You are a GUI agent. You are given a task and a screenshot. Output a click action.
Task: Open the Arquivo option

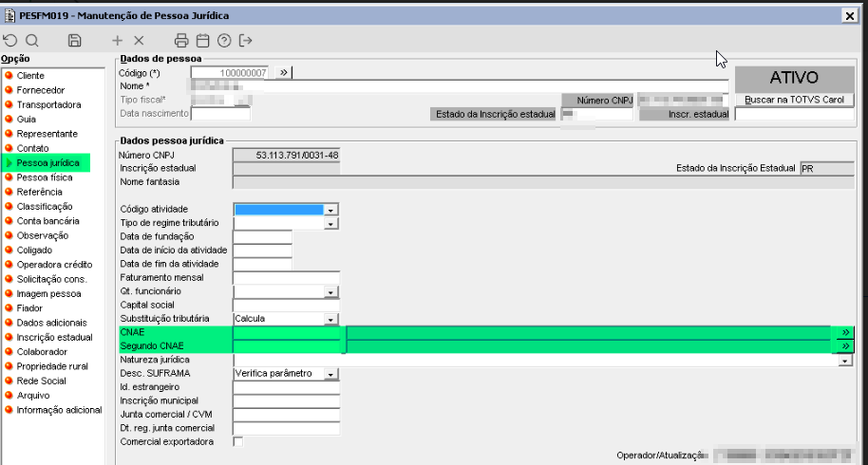pyautogui.click(x=32, y=396)
